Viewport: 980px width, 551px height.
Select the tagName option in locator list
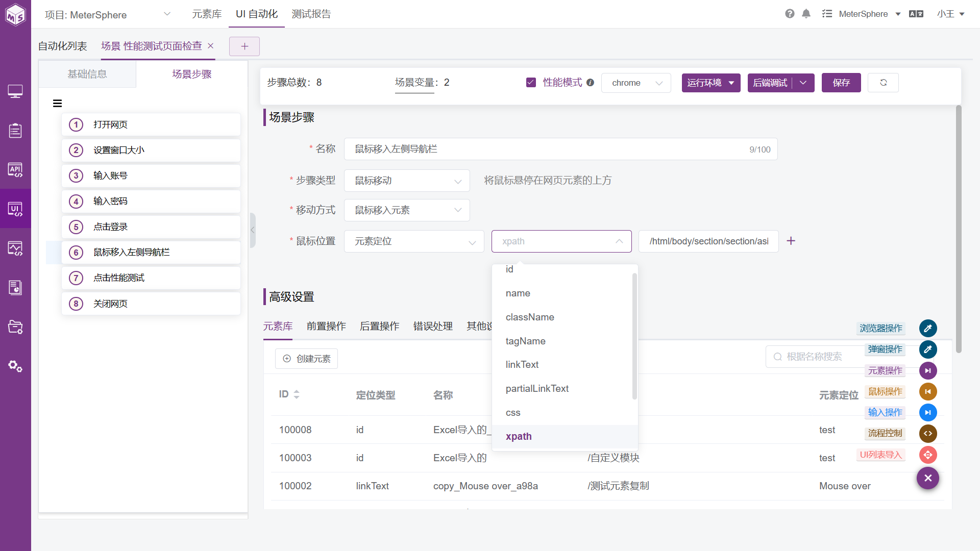click(562, 341)
